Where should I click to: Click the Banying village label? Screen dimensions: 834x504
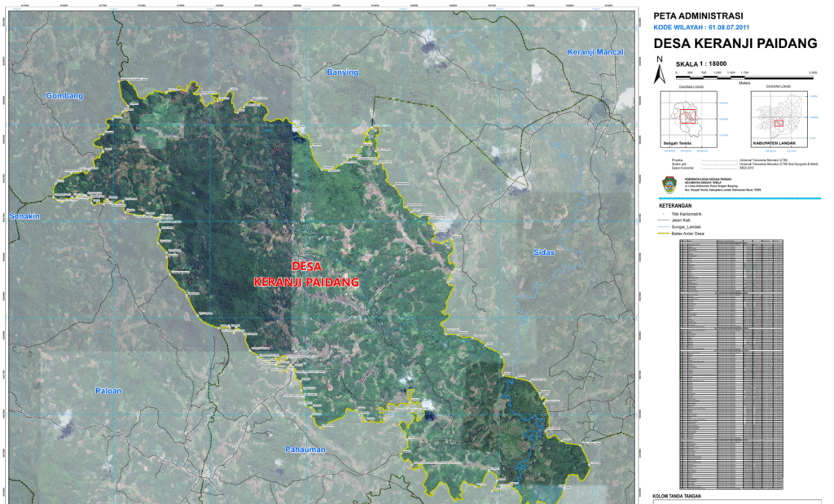point(342,72)
